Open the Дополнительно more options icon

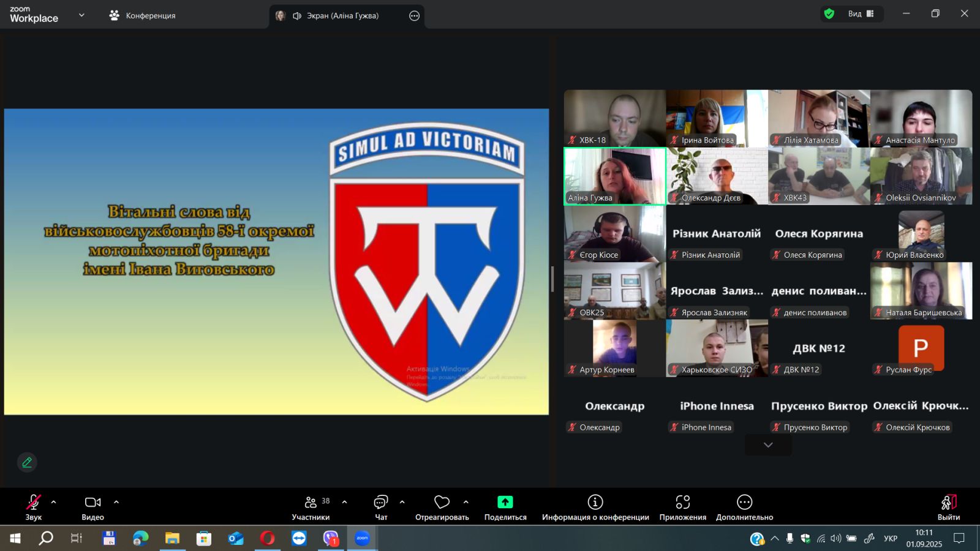(744, 503)
